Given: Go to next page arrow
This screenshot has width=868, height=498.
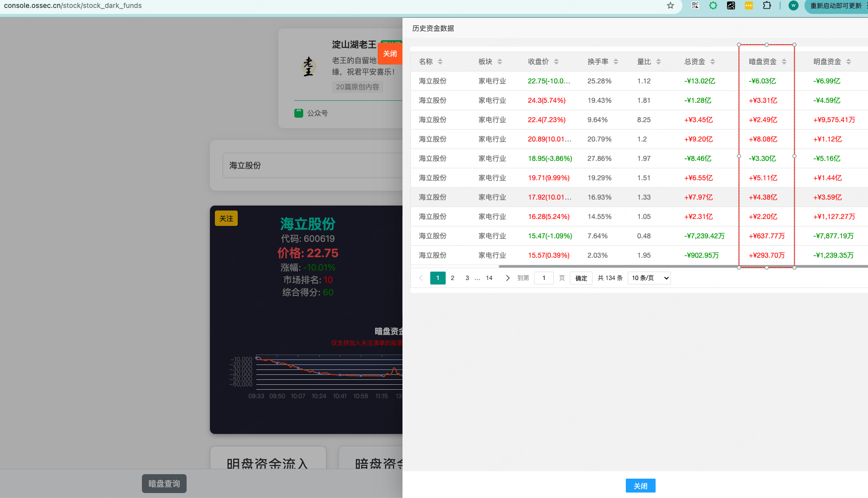Looking at the screenshot, I should (507, 278).
